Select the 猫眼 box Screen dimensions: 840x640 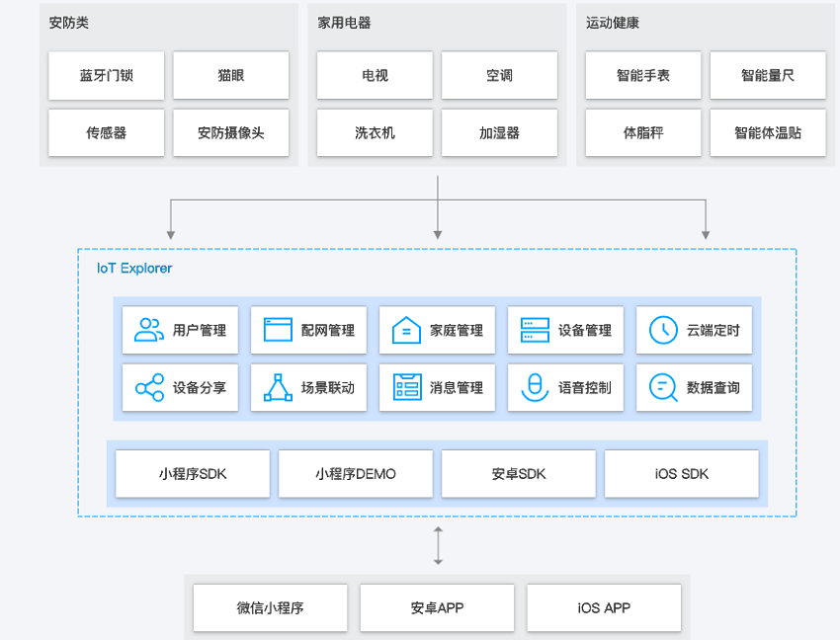(231, 75)
